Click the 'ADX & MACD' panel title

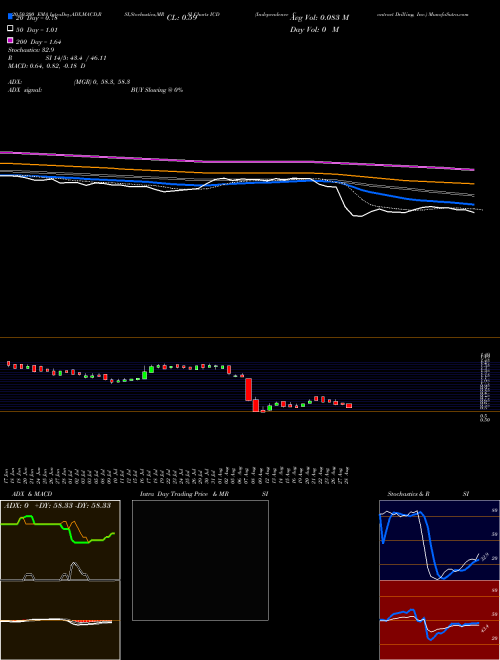pos(32,494)
